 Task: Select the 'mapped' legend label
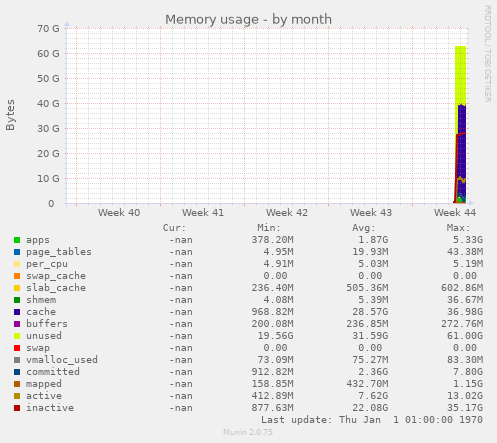tap(44, 384)
